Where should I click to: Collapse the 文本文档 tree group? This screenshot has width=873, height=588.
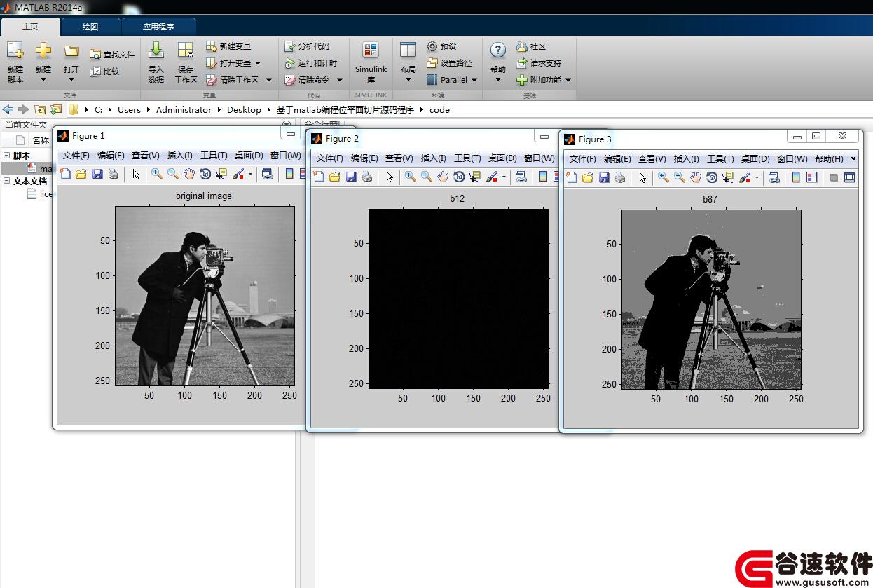(6, 181)
